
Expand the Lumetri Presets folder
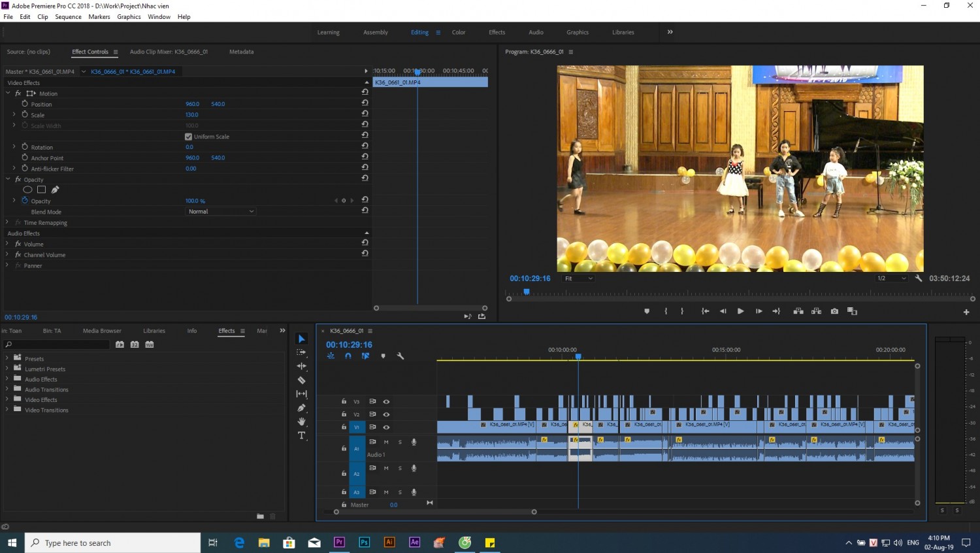pos(7,369)
